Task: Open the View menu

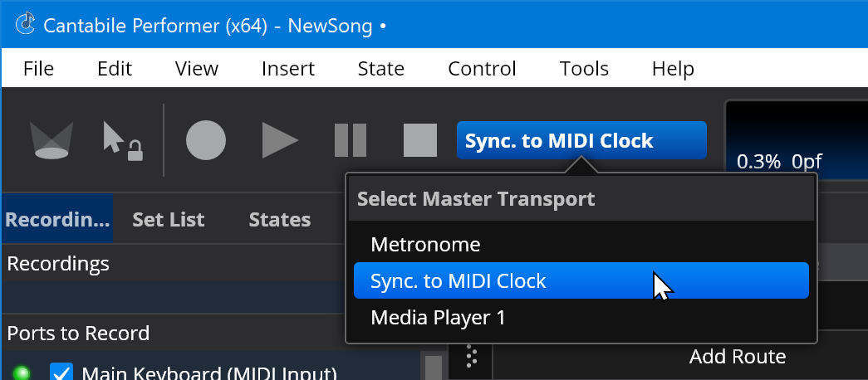Action: [x=197, y=69]
